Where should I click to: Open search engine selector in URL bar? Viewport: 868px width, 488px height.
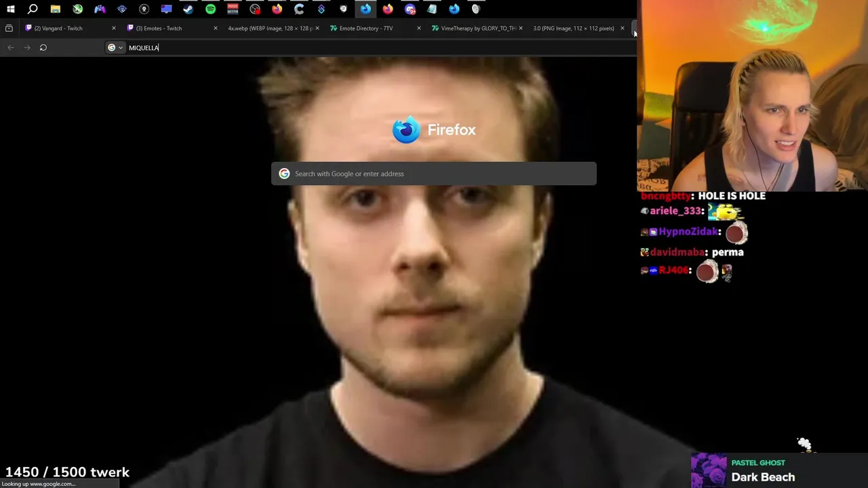115,47
